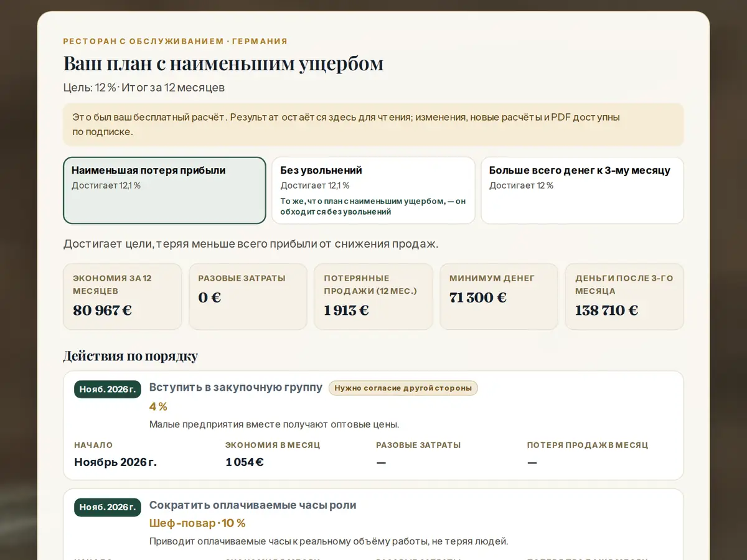Image resolution: width=747 pixels, height=560 pixels.
Task: Click the date badge beside "Сократить оплачиваемые часы роли"
Action: pyautogui.click(x=108, y=507)
